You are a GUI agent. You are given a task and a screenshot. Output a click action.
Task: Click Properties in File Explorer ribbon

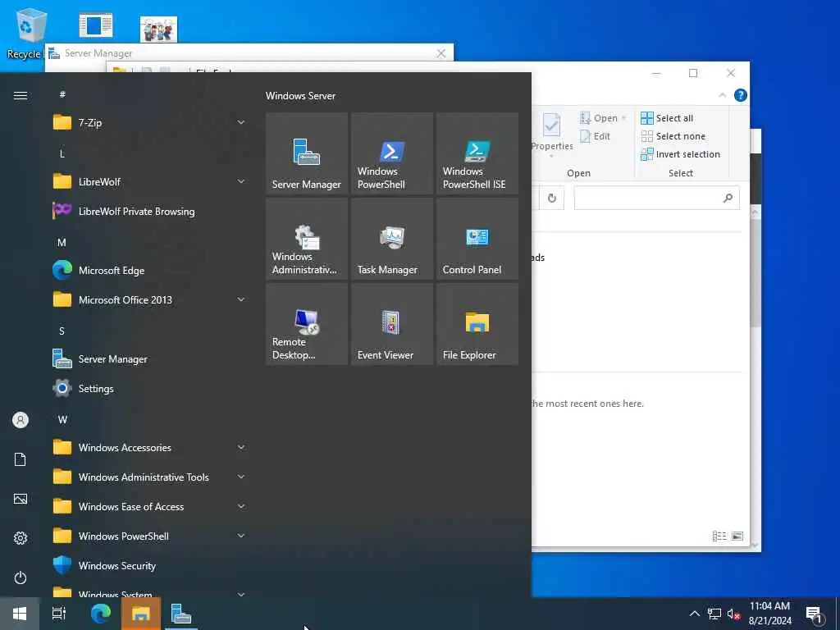coord(552,134)
